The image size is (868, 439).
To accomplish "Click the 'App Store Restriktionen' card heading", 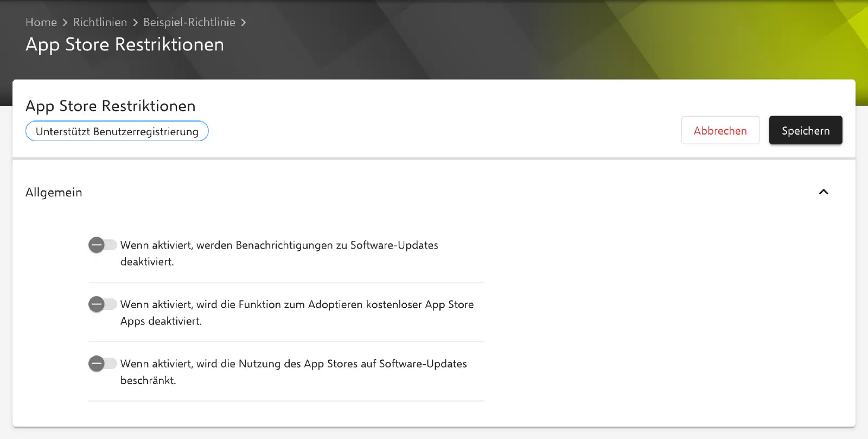I will (x=111, y=106).
